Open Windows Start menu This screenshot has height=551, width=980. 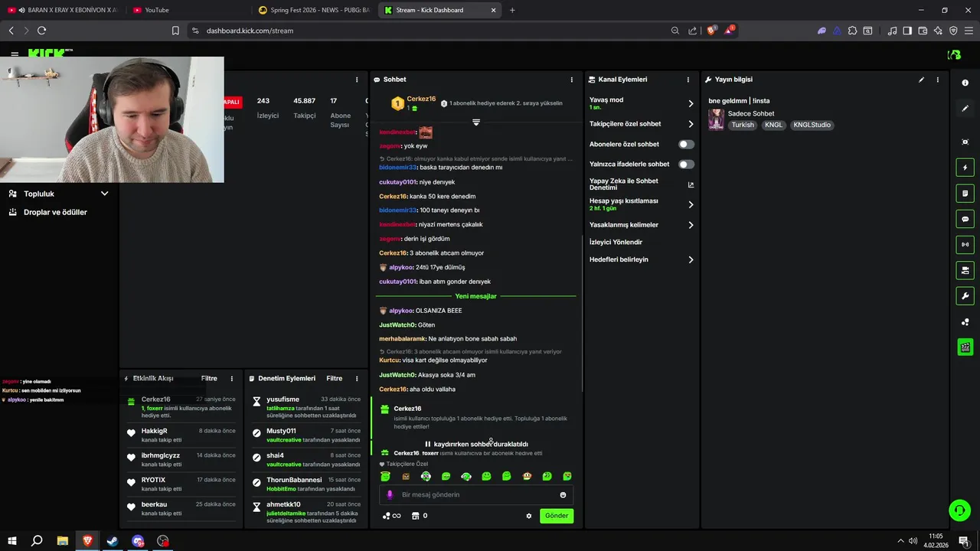pos(11,541)
